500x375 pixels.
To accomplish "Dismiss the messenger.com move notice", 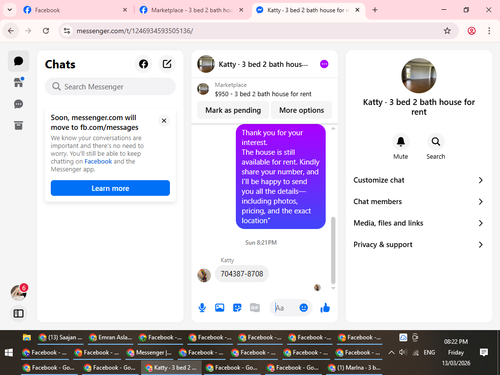I will coord(164,121).
